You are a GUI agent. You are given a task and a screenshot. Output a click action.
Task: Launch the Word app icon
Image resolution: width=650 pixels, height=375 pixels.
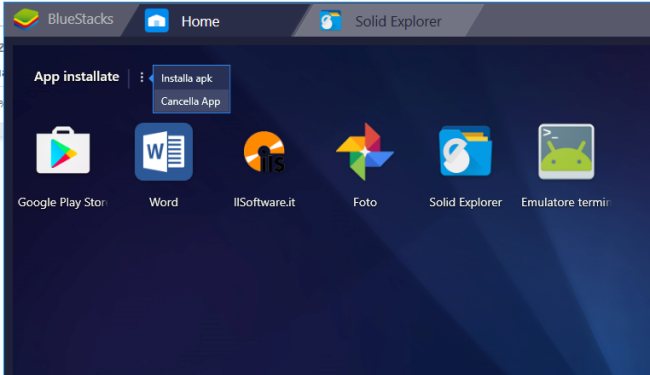coord(164,151)
